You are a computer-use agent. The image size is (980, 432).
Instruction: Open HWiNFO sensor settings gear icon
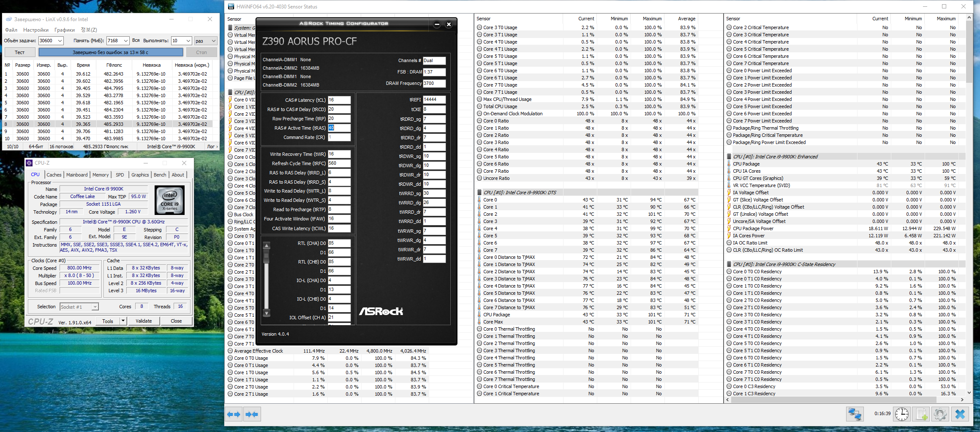(x=940, y=414)
